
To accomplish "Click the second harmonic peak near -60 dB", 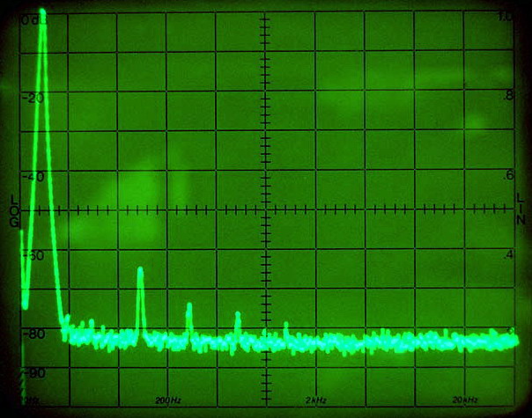I will 140,269.
